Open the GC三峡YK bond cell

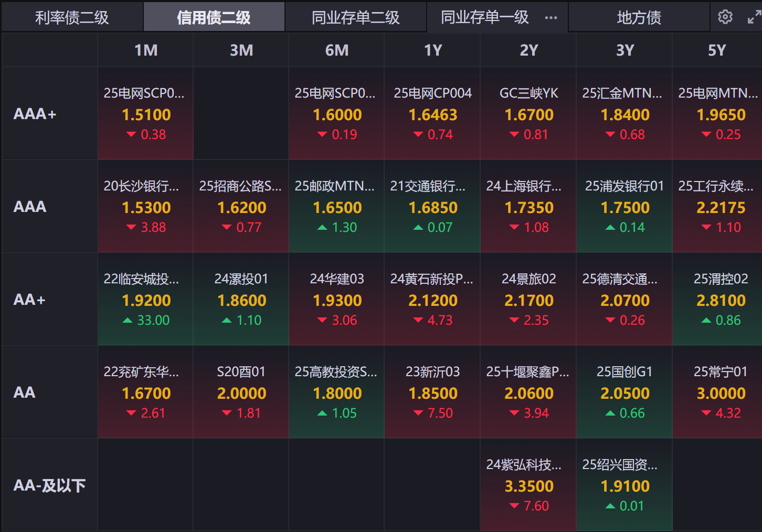(529, 114)
